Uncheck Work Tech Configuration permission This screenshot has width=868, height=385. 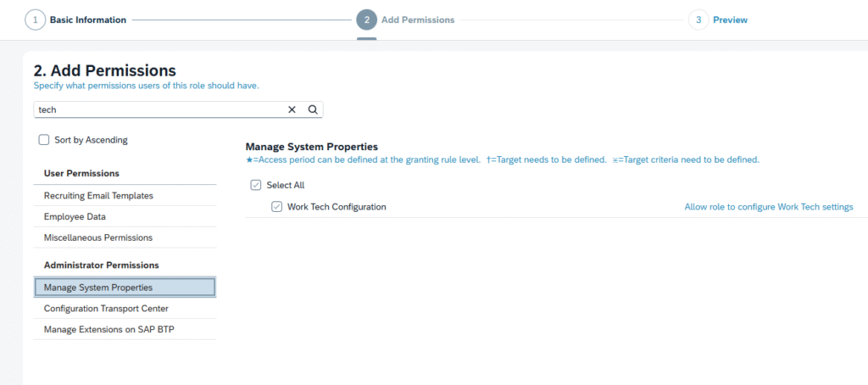tap(276, 207)
